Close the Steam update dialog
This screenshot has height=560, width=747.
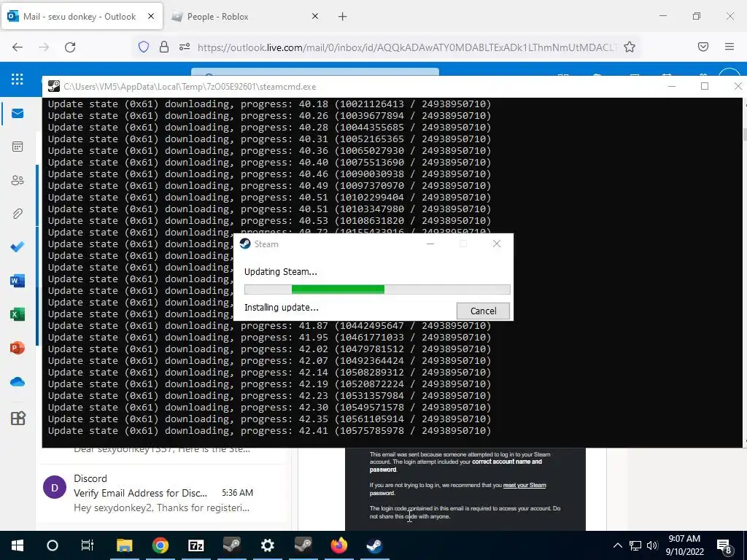click(496, 244)
